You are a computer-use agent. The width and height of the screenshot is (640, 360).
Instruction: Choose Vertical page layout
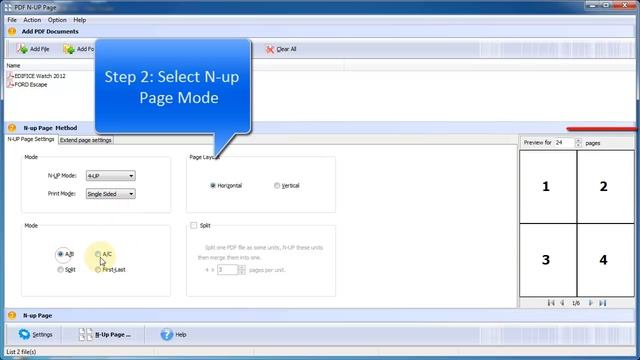[x=277, y=185]
